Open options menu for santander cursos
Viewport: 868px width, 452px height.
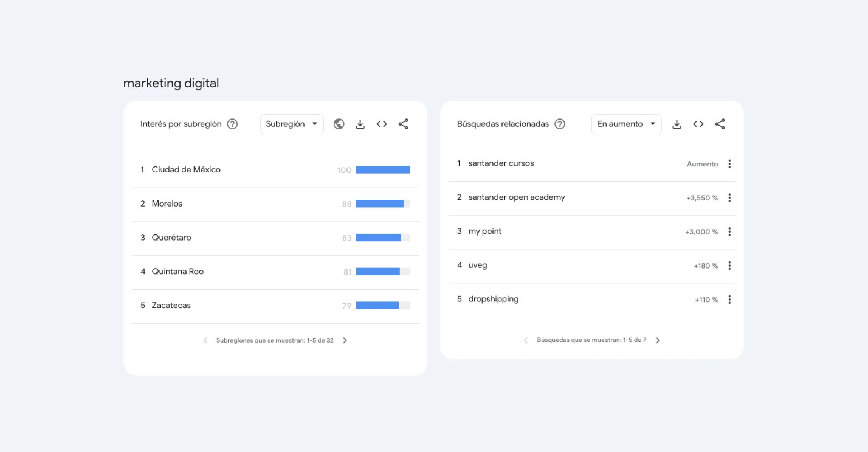pyautogui.click(x=729, y=164)
